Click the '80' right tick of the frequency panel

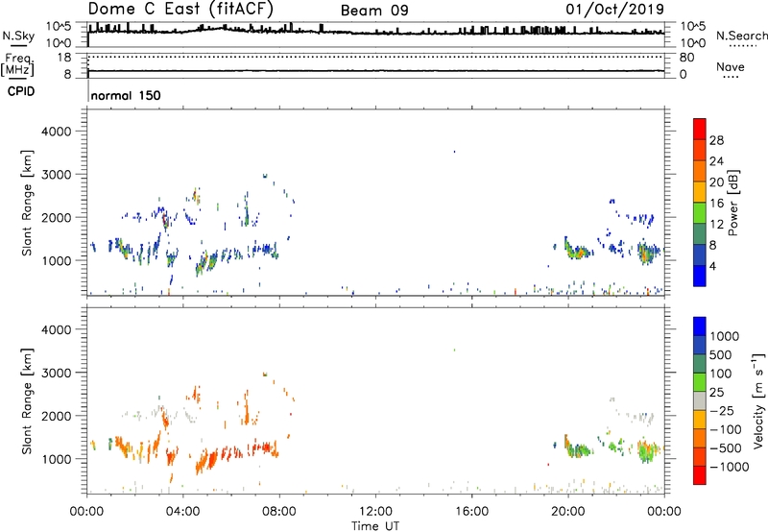[686, 58]
